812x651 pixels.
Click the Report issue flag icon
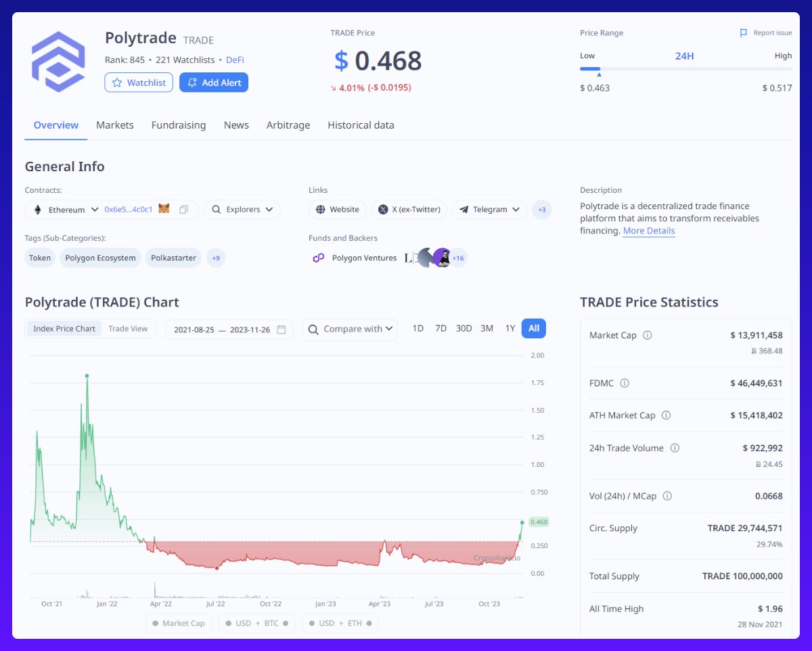click(744, 33)
